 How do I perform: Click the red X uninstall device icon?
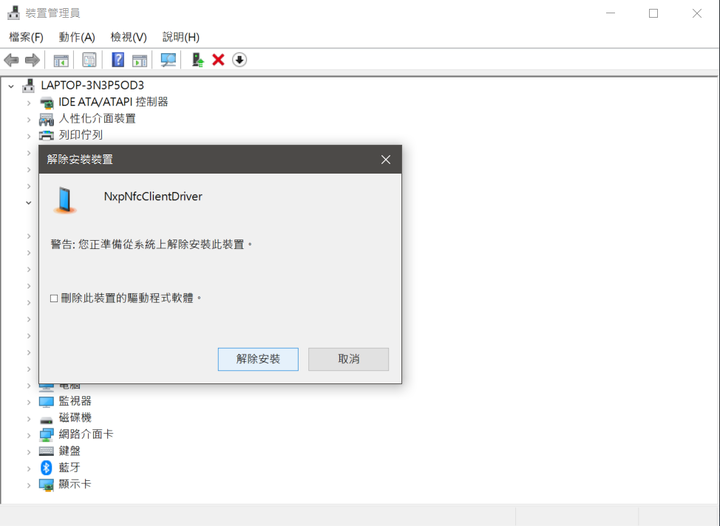(x=218, y=60)
